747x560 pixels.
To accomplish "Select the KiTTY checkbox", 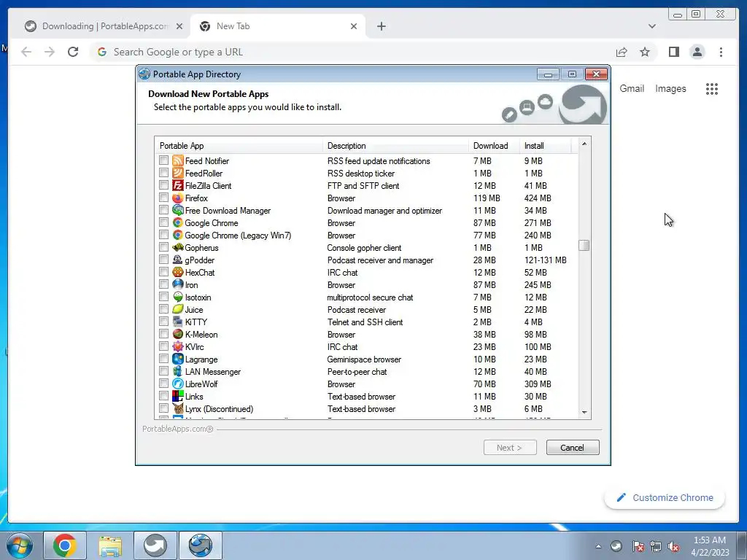I will point(164,322).
